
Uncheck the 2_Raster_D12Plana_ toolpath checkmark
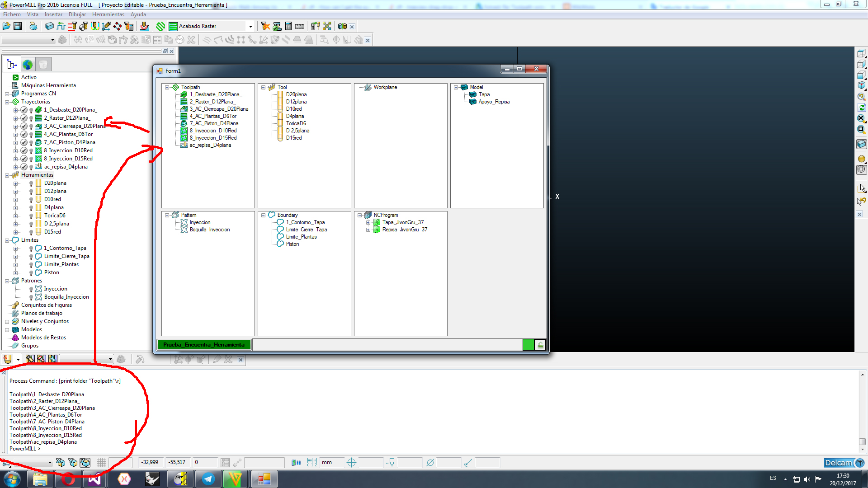24,118
